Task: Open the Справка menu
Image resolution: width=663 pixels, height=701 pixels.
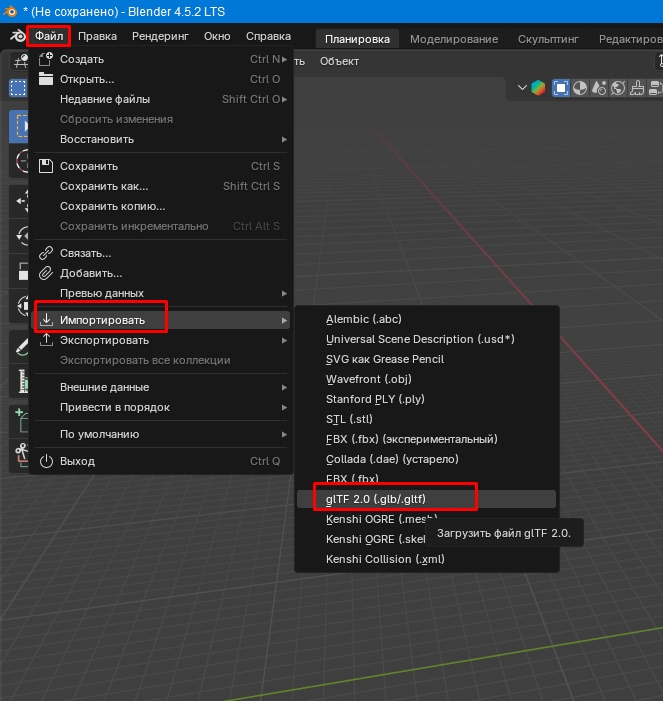Action: (268, 36)
